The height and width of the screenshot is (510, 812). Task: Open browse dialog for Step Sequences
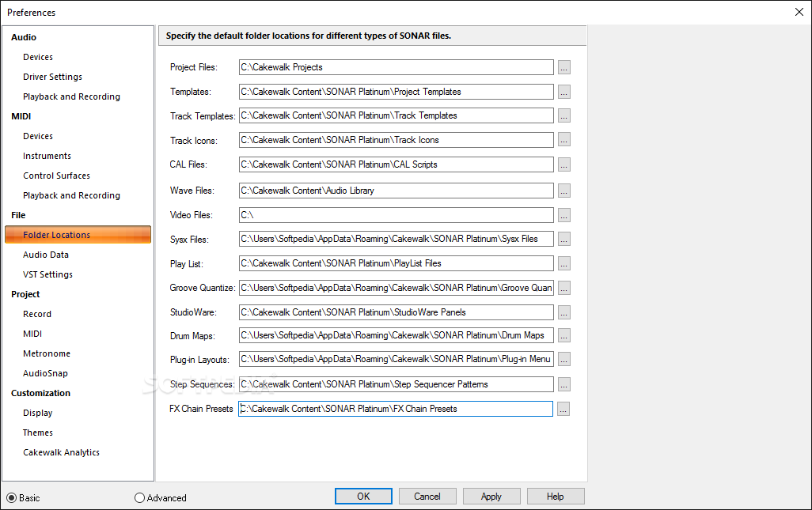pyautogui.click(x=564, y=384)
